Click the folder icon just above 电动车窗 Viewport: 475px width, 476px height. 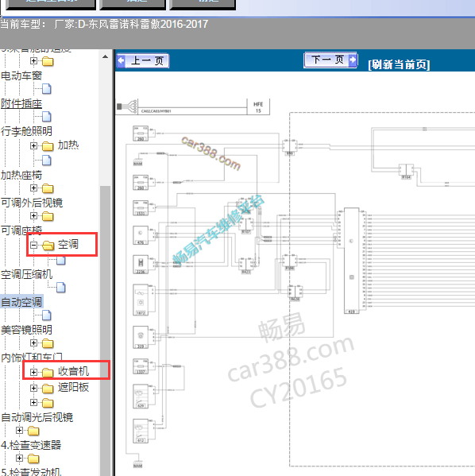(48, 61)
